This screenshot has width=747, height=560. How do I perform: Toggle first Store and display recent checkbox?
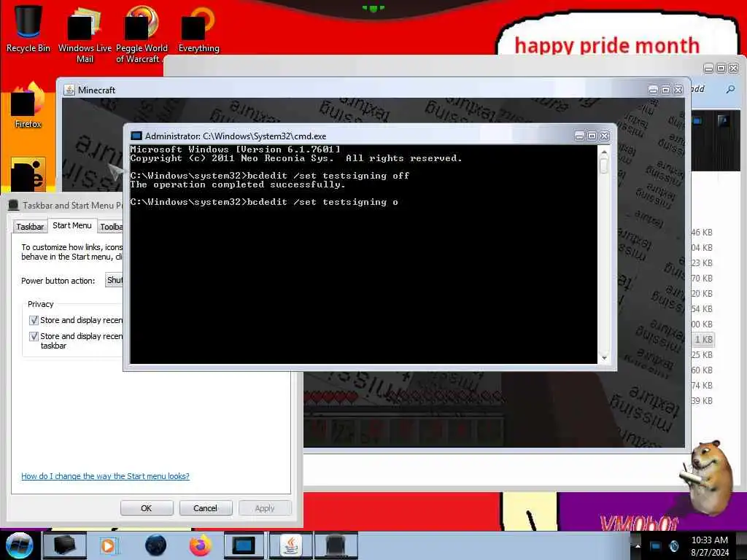34,320
